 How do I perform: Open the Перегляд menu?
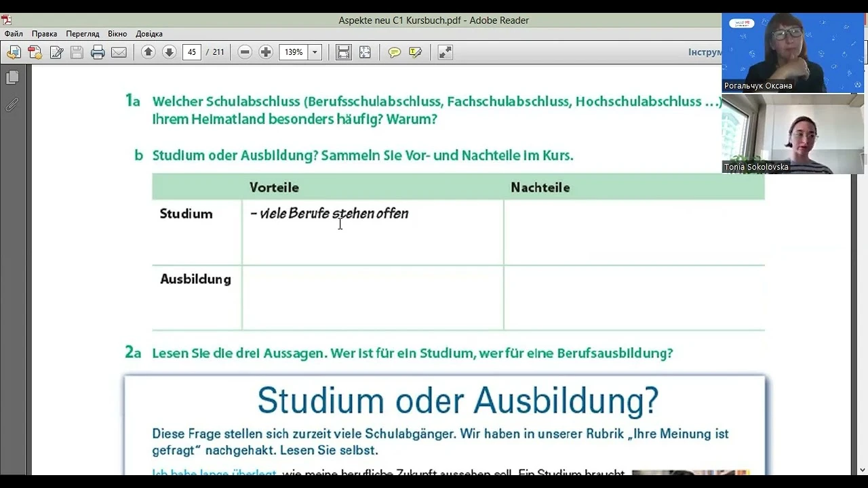(82, 34)
